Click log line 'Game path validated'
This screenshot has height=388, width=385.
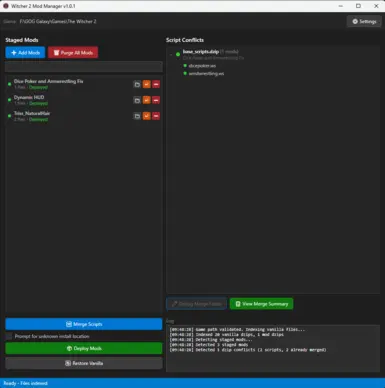click(x=237, y=330)
